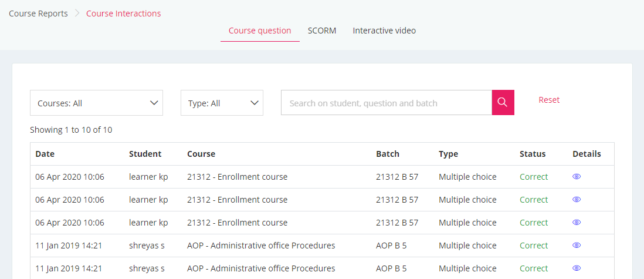The height and width of the screenshot is (279, 644).
Task: Go to Course Reports breadcrumb
Action: pos(38,14)
